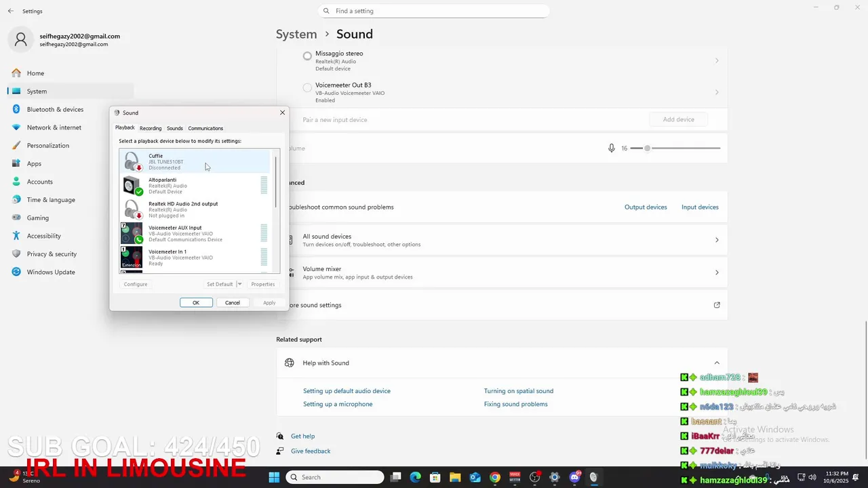Open Google Chrome from the taskbar
This screenshot has width=868, height=488.
(495, 477)
